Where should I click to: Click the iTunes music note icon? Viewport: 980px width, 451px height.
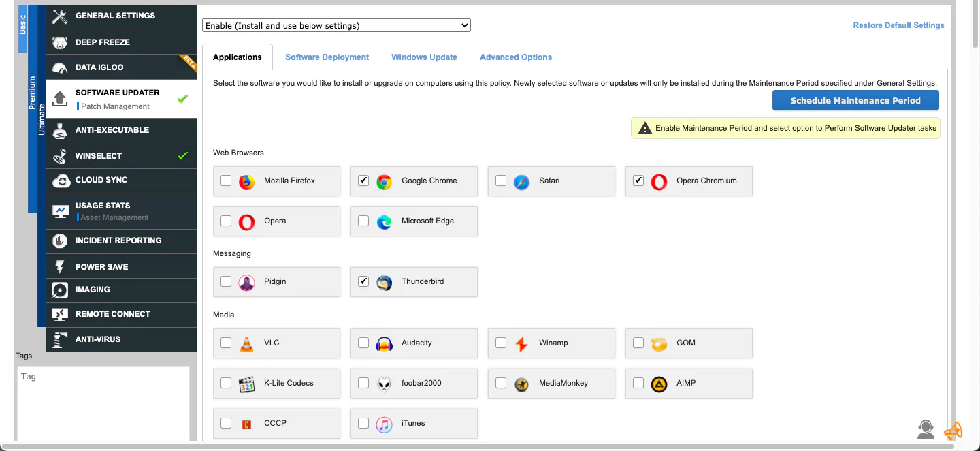pyautogui.click(x=384, y=424)
